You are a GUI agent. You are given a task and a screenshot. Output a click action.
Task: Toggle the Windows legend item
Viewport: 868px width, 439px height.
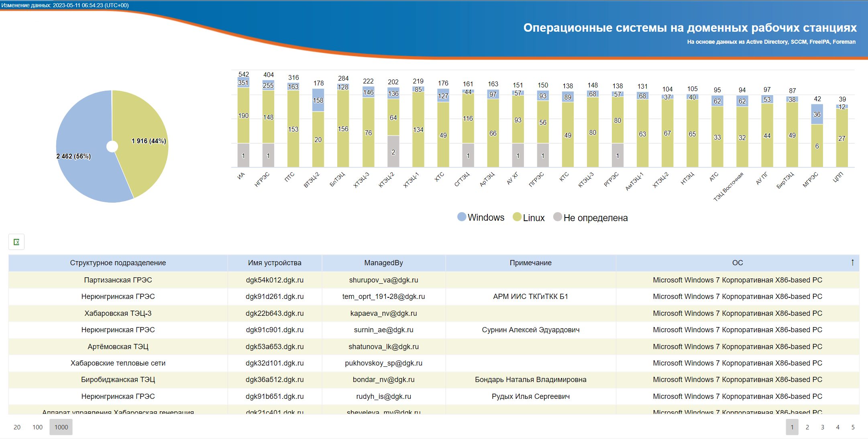pyautogui.click(x=481, y=217)
